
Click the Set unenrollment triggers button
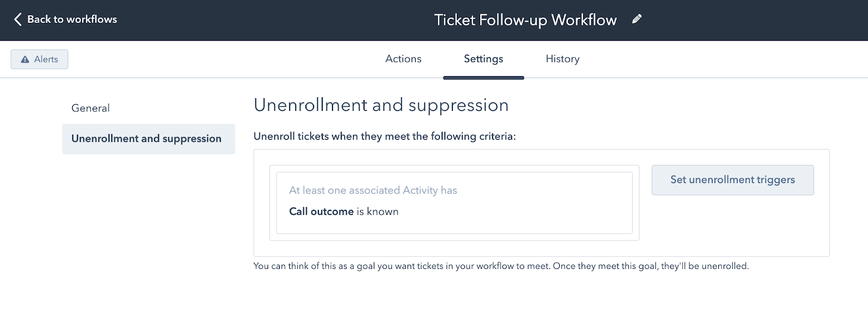click(x=732, y=180)
